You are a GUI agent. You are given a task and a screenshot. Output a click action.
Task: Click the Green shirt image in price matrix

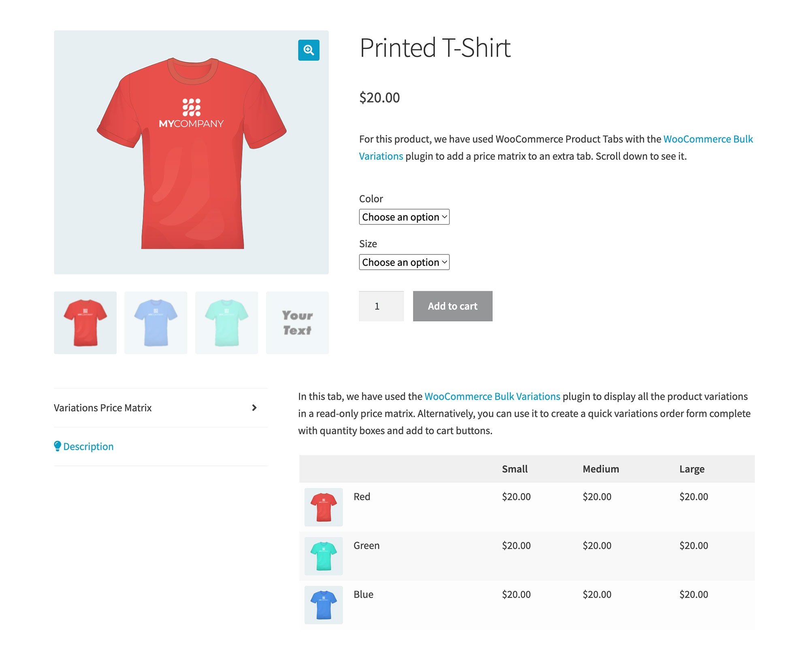[324, 556]
